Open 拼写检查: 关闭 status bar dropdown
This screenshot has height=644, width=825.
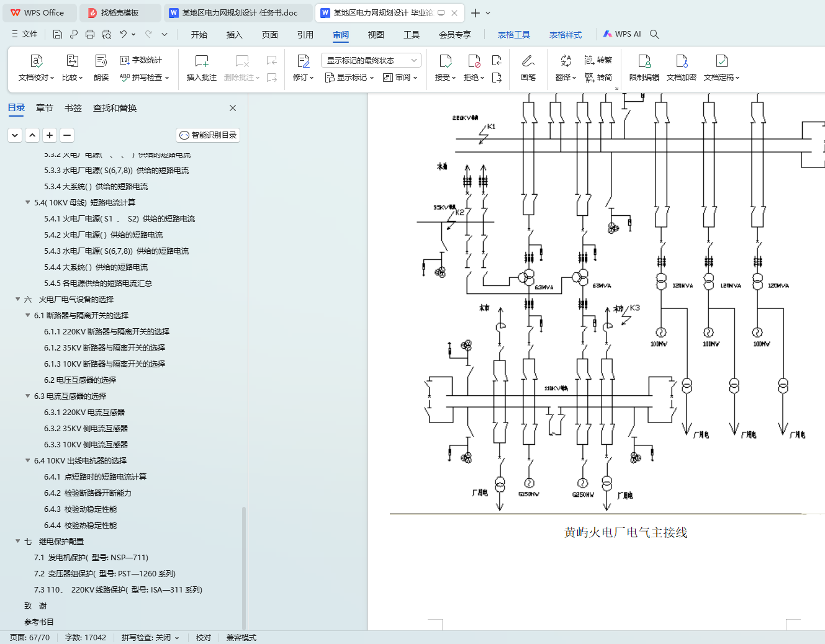150,638
